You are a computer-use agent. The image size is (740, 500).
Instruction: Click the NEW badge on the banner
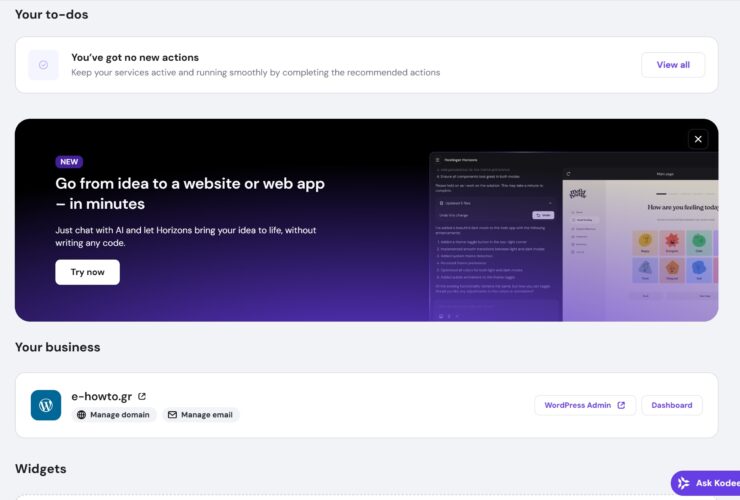pos(69,161)
